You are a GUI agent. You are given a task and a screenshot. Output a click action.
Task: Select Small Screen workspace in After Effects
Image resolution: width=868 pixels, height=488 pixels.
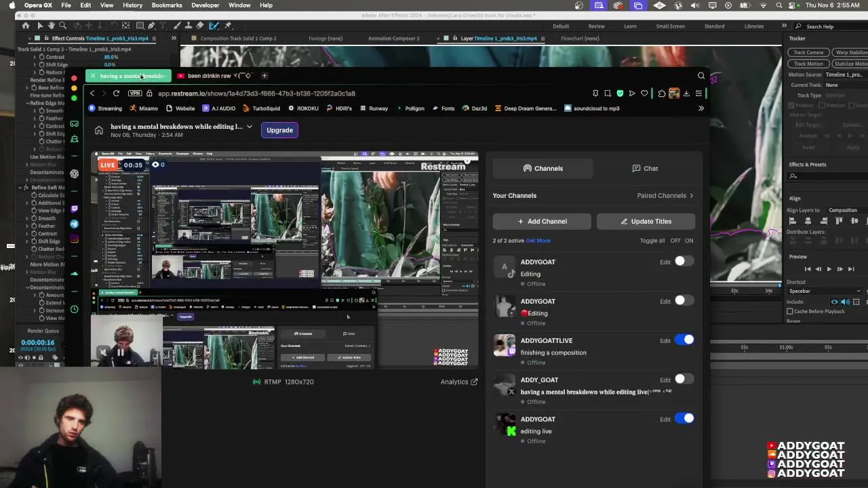point(670,26)
